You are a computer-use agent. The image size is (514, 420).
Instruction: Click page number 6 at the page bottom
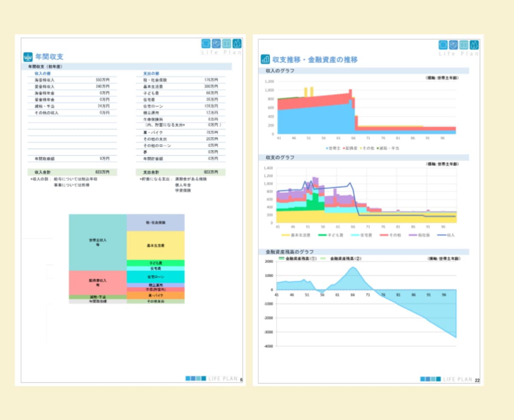tap(241, 380)
